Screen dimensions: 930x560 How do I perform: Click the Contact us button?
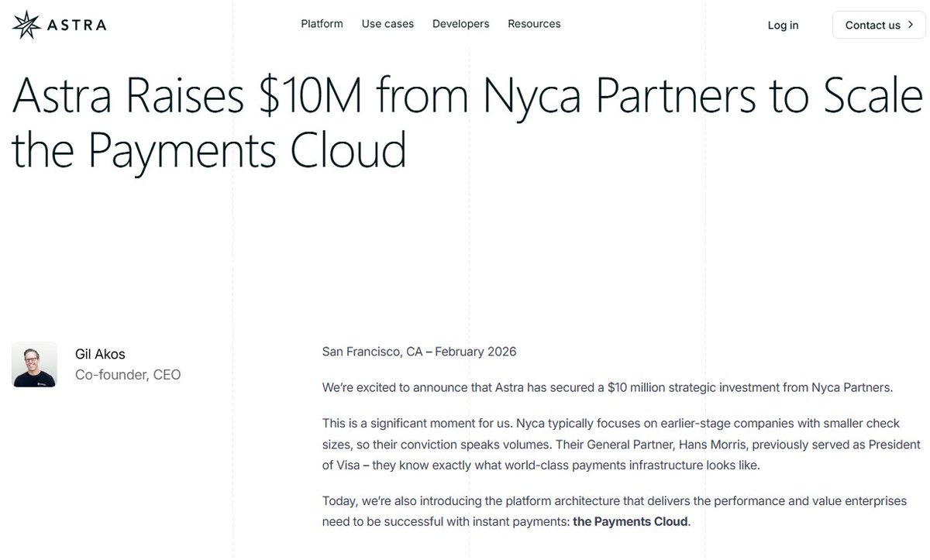tap(879, 25)
